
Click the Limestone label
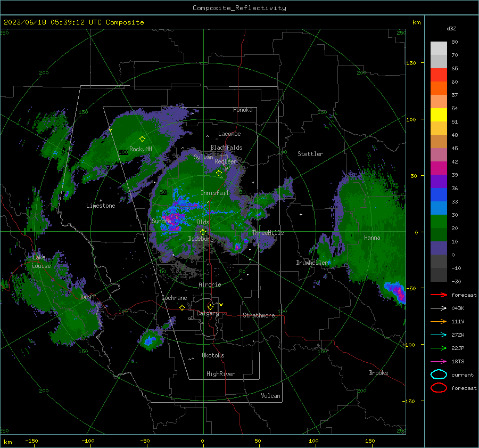point(101,206)
